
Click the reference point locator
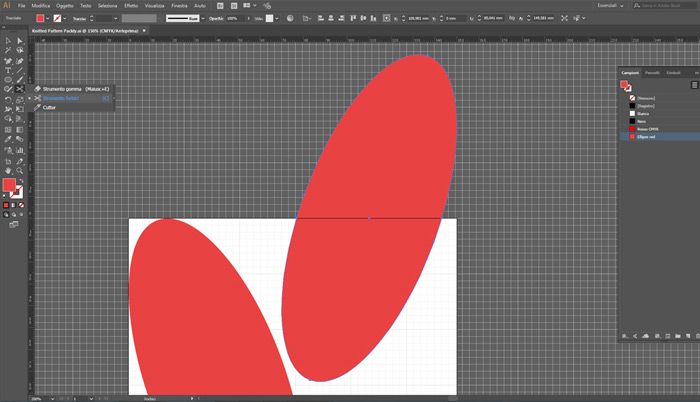pos(387,18)
